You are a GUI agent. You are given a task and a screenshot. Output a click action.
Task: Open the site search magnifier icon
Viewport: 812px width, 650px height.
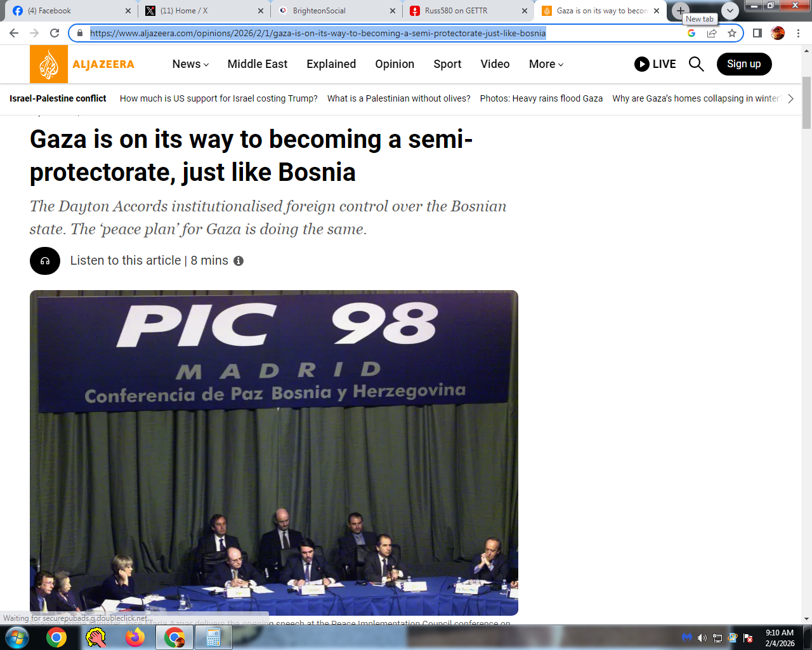coord(696,64)
